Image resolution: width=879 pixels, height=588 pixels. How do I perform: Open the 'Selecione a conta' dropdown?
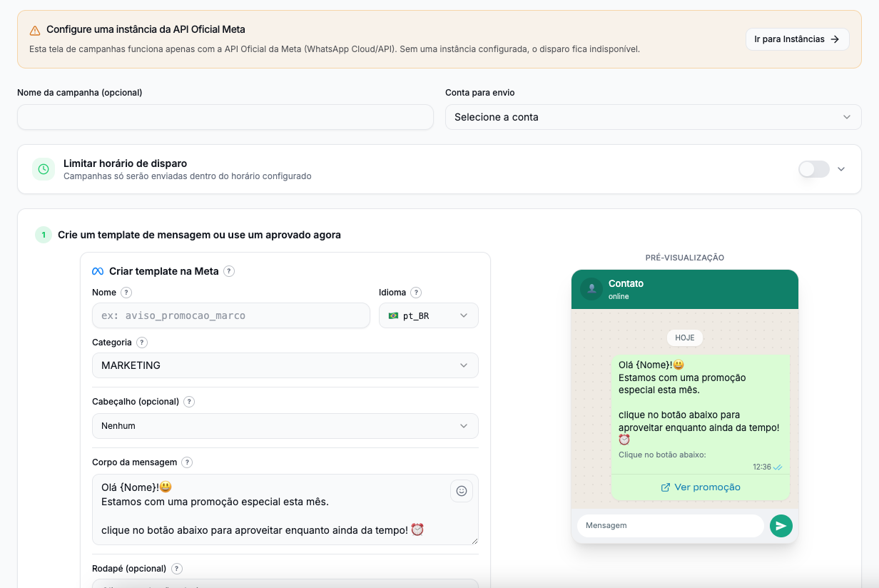tap(653, 117)
